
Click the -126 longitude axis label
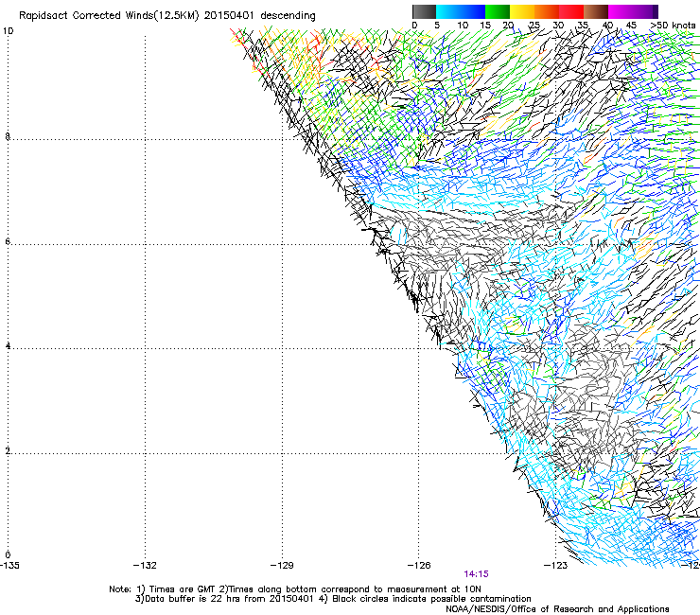419,566
